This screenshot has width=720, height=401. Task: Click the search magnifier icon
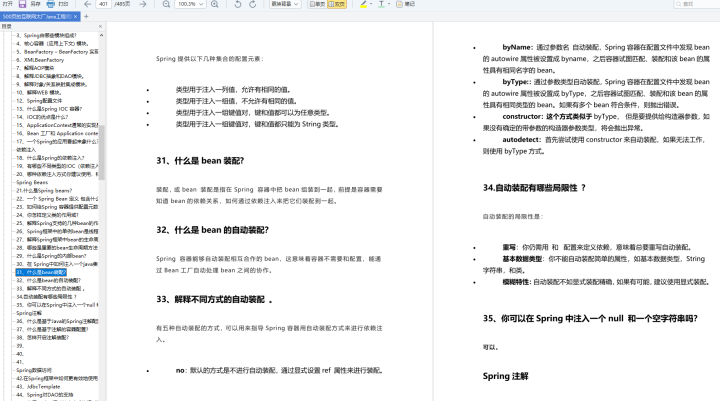[x=679, y=4]
